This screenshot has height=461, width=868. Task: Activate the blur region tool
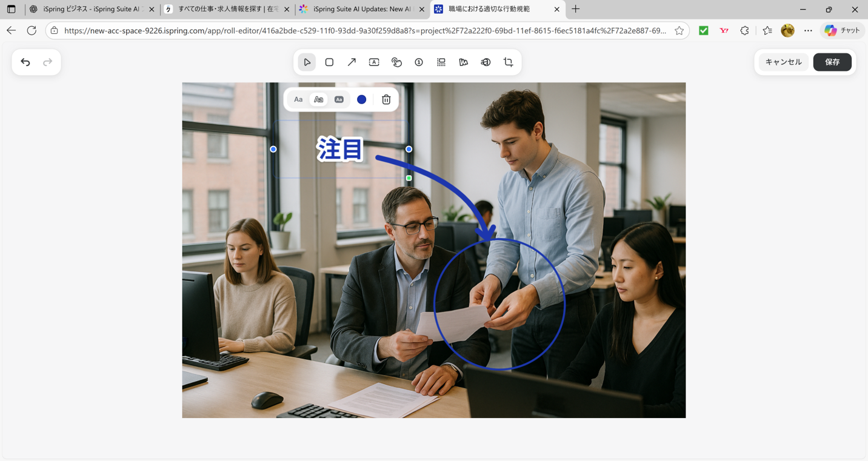pyautogui.click(x=441, y=62)
